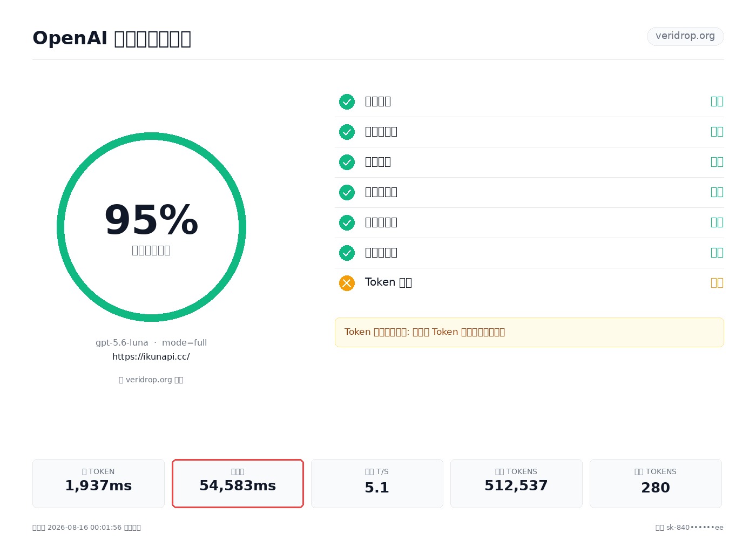
Task: Open the https://ikunapi.cc/ link
Action: pos(151,356)
